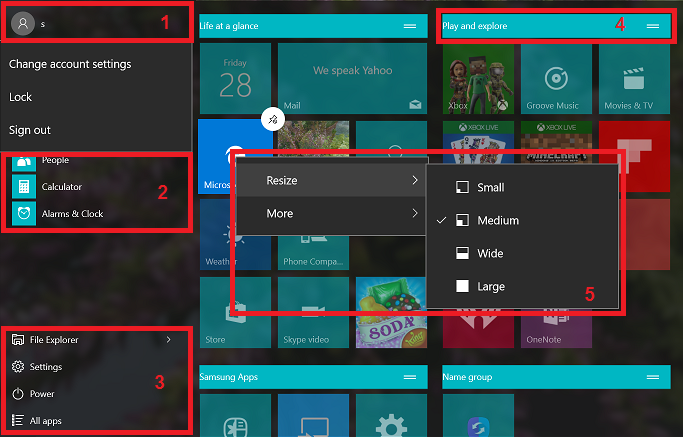
Task: Click the Settings gear icon in left list
Action: (18, 366)
